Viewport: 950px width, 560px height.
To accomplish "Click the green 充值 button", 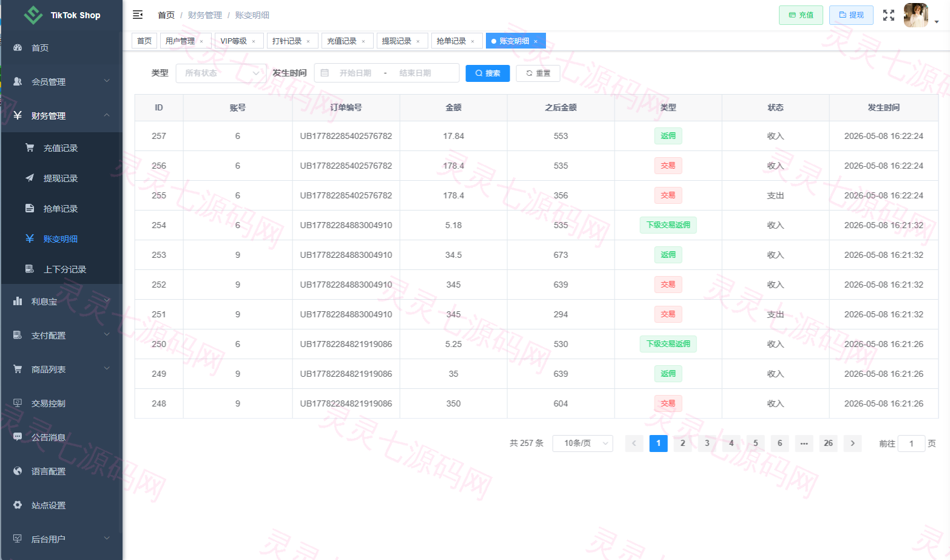I will 801,15.
